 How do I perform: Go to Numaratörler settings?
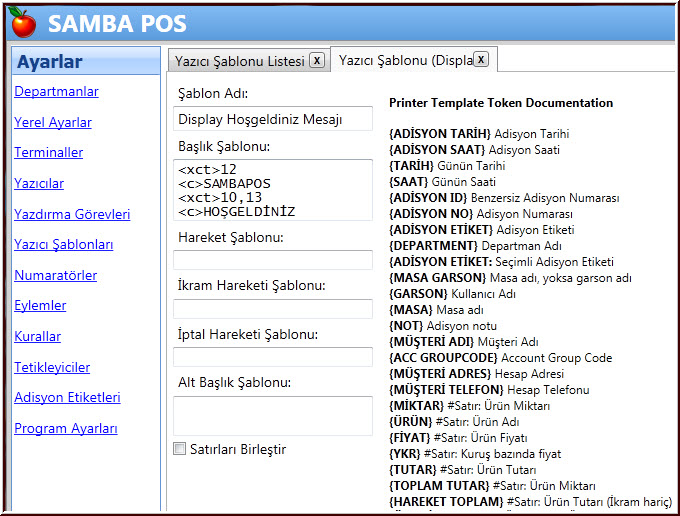(55, 276)
